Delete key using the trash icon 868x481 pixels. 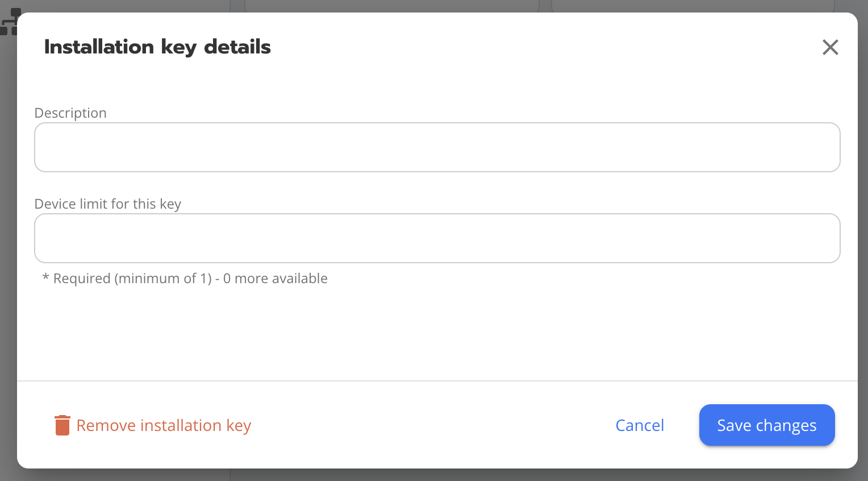(x=62, y=425)
